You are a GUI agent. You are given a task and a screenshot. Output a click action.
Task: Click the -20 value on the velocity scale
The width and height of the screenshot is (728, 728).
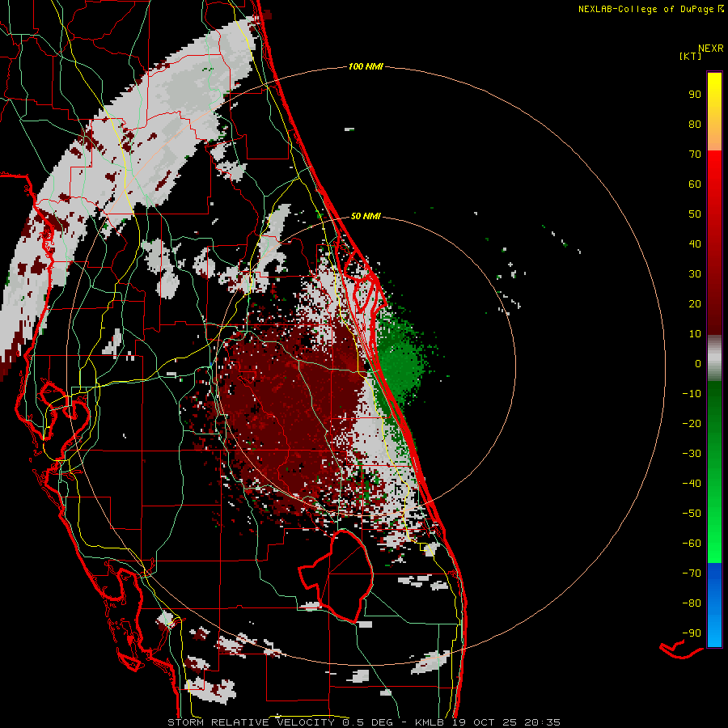(x=692, y=423)
